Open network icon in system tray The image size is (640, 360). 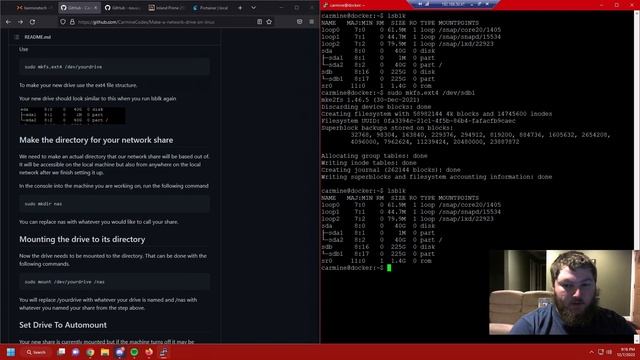[601, 352]
